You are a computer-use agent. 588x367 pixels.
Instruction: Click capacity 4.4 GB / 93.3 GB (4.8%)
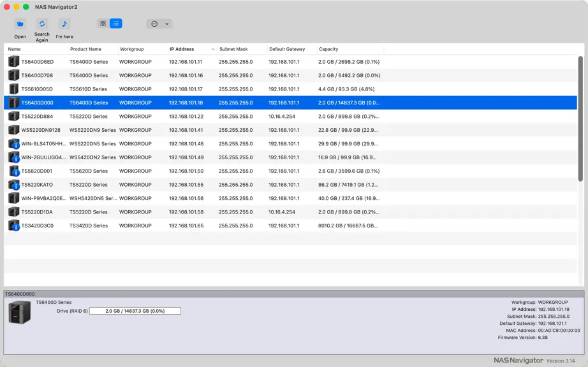(x=346, y=89)
